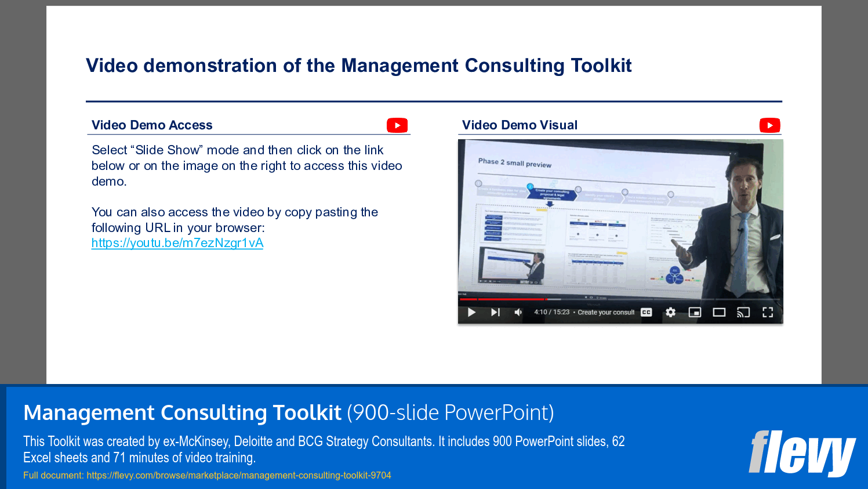The height and width of the screenshot is (489, 868).
Task: Click the Management Consulting Toolkit banner title
Action: click(289, 412)
